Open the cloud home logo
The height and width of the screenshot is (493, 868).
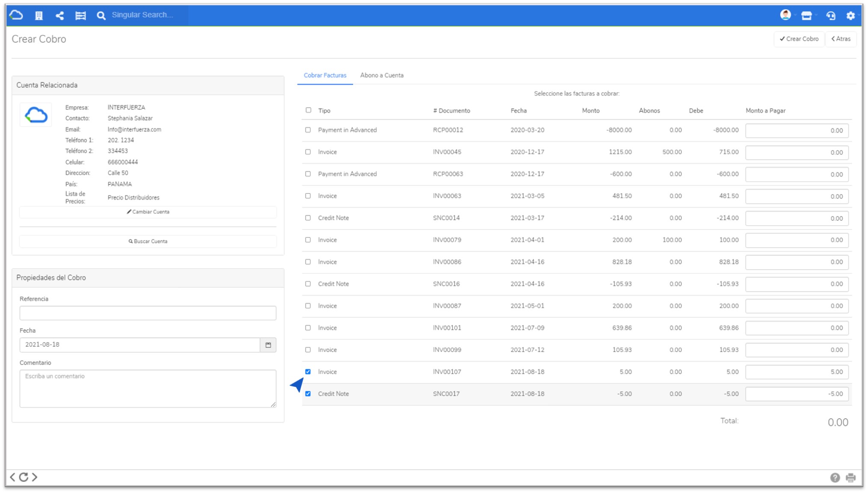point(16,15)
